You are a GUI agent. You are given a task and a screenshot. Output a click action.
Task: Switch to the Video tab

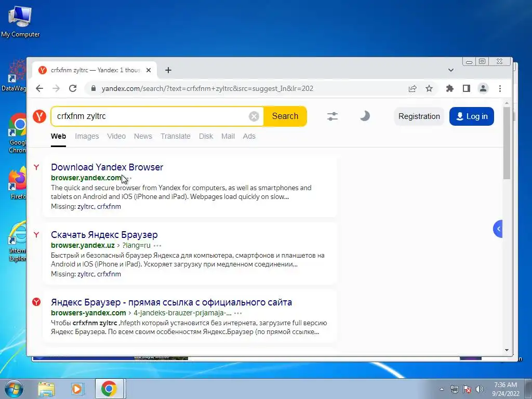tap(116, 137)
